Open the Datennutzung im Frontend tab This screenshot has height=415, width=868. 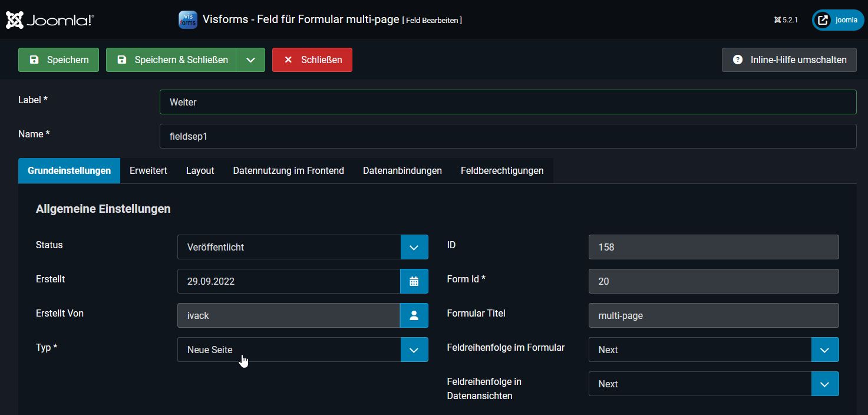[288, 170]
